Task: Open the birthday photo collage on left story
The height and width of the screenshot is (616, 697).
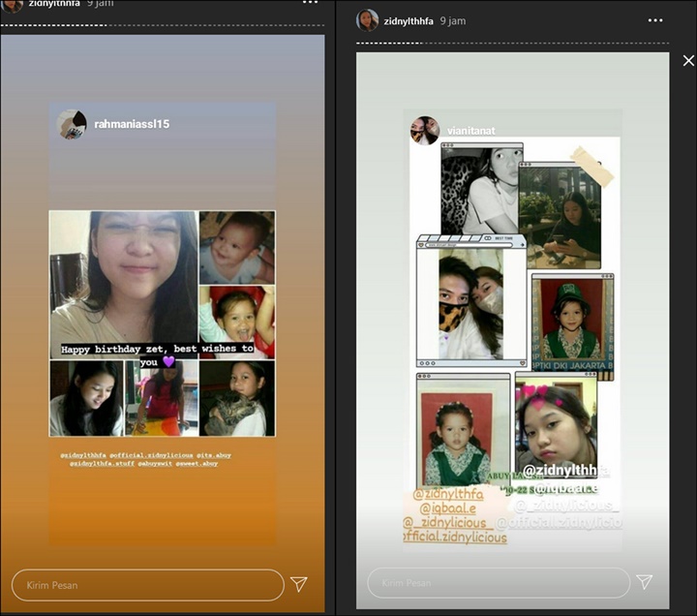Action: (163, 323)
